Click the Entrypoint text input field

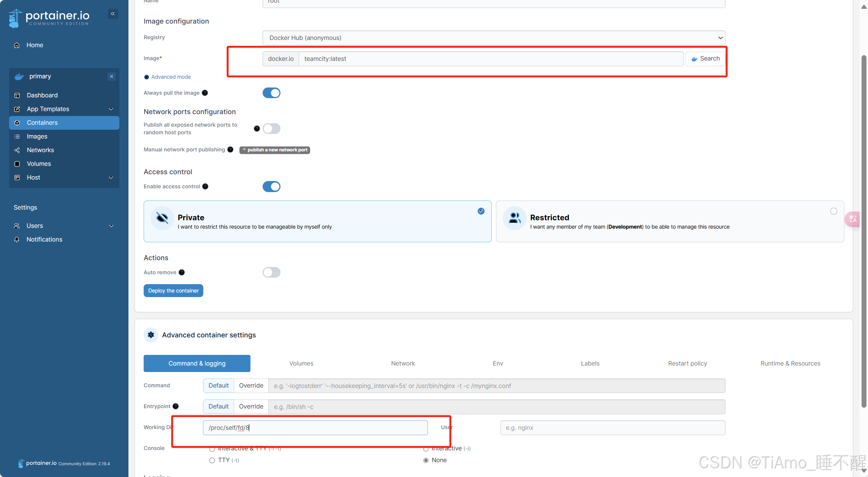(x=497, y=407)
